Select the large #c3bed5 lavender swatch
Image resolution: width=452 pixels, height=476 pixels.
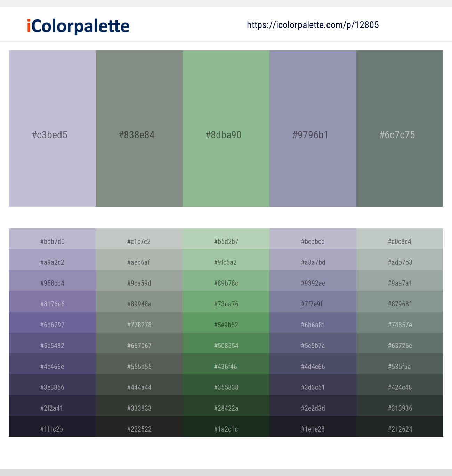pos(52,129)
